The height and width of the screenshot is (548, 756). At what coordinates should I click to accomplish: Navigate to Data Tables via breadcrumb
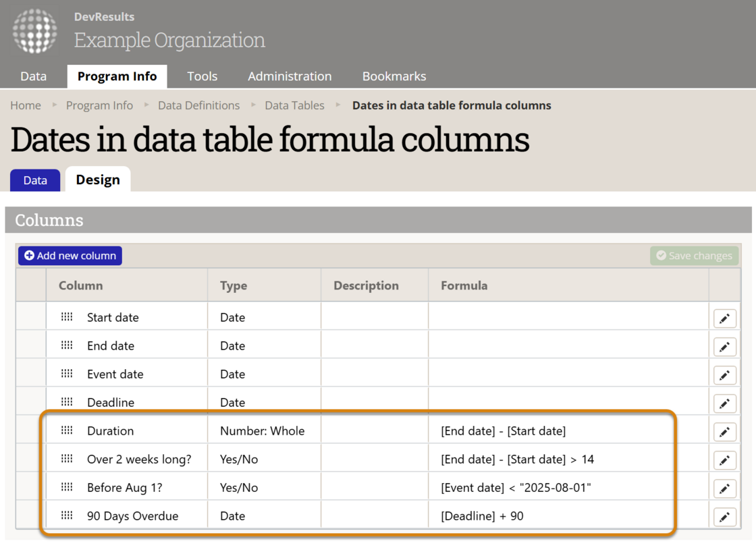(294, 105)
